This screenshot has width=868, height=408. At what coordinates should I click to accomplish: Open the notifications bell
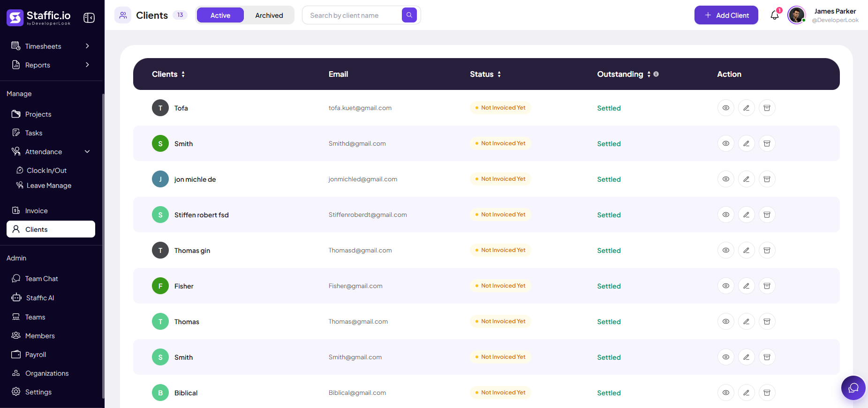[x=775, y=15]
